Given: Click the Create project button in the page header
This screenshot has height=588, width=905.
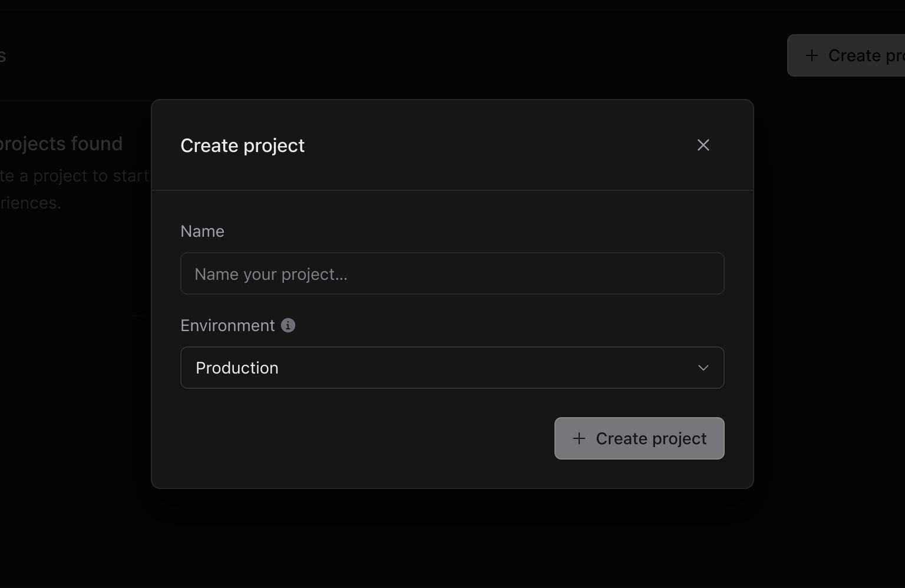Looking at the screenshot, I should tap(854, 55).
